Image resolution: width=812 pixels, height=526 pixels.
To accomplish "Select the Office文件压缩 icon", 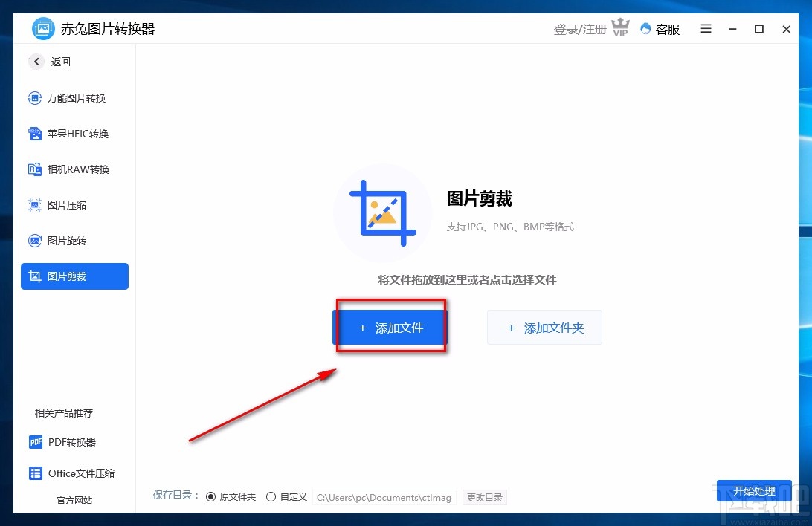I will point(35,473).
